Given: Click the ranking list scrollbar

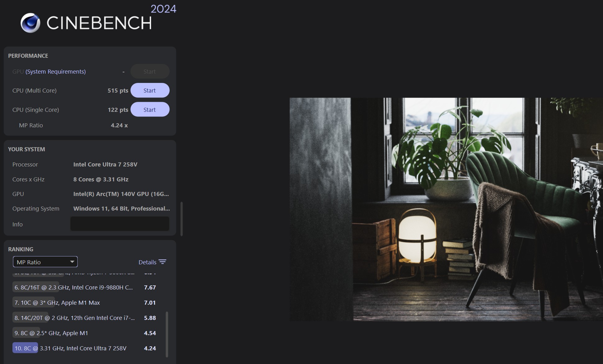Looking at the screenshot, I should point(167,334).
